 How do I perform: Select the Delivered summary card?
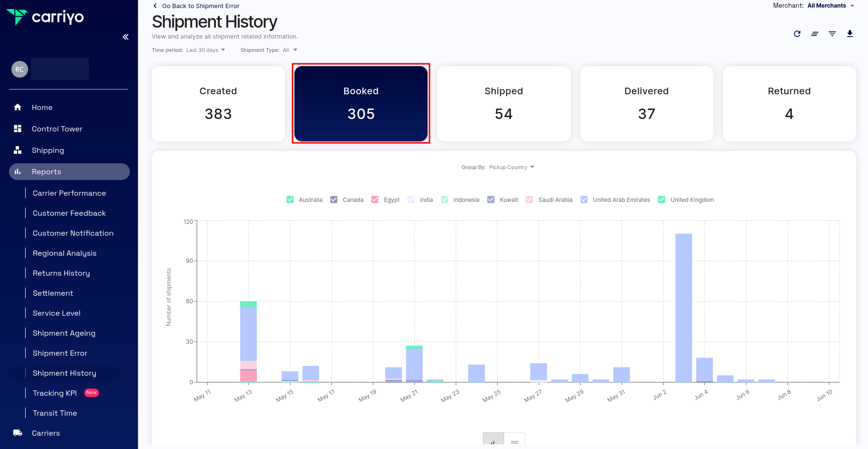[x=646, y=103]
